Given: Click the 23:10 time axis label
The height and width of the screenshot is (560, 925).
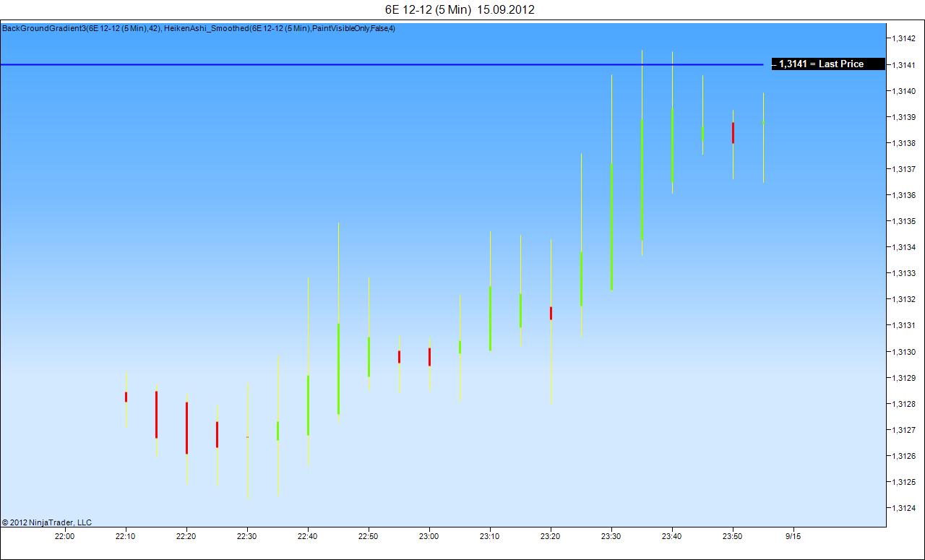Looking at the screenshot, I should 490,536.
